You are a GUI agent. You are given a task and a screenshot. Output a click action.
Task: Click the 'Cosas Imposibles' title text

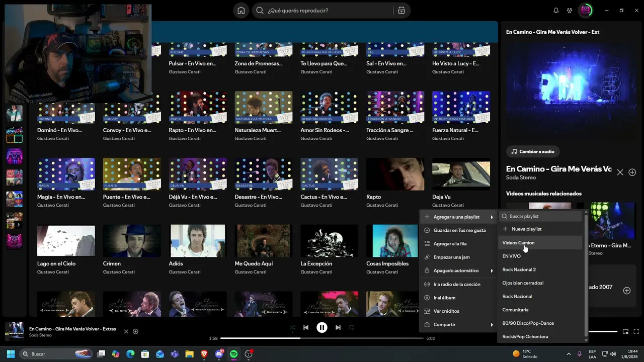(x=387, y=263)
